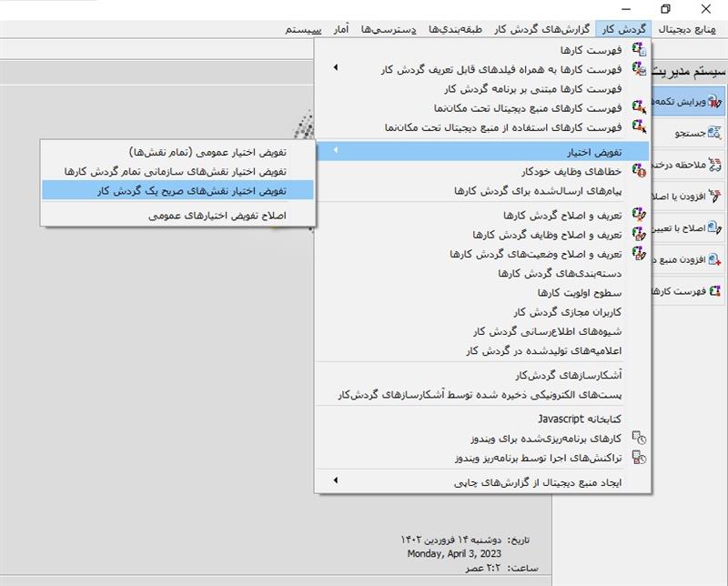Click the icon next to تعریف و اصلاح گردش کارها
728x586 pixels.
(640, 216)
